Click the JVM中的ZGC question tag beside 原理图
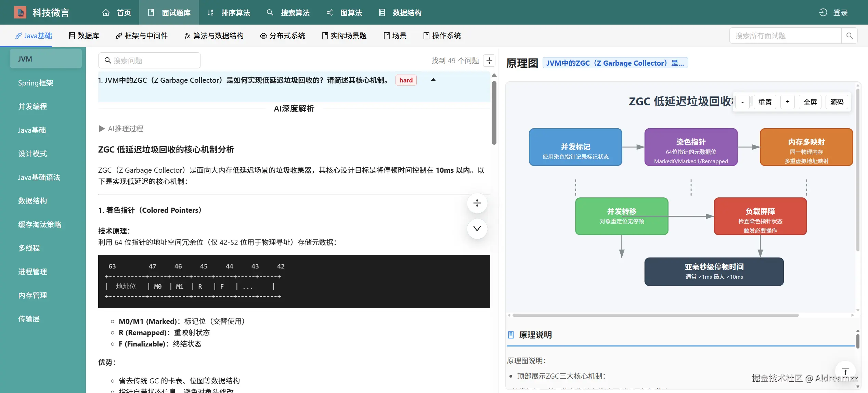868x393 pixels. (x=615, y=63)
